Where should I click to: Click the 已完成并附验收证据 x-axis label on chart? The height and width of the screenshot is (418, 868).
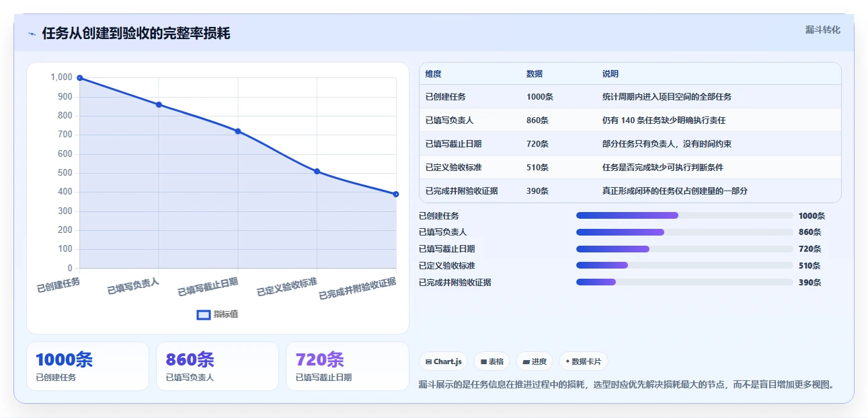tap(358, 287)
